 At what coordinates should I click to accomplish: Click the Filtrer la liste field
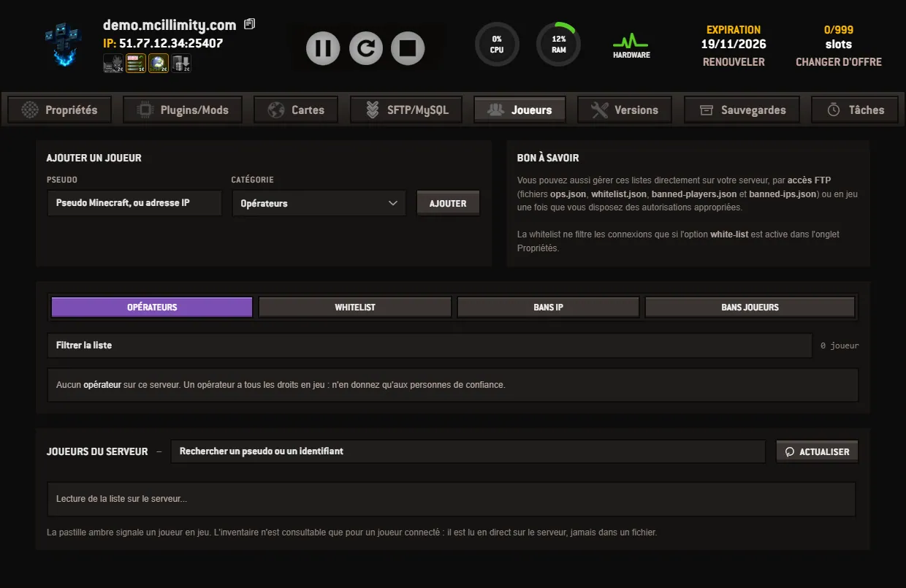[430, 345]
